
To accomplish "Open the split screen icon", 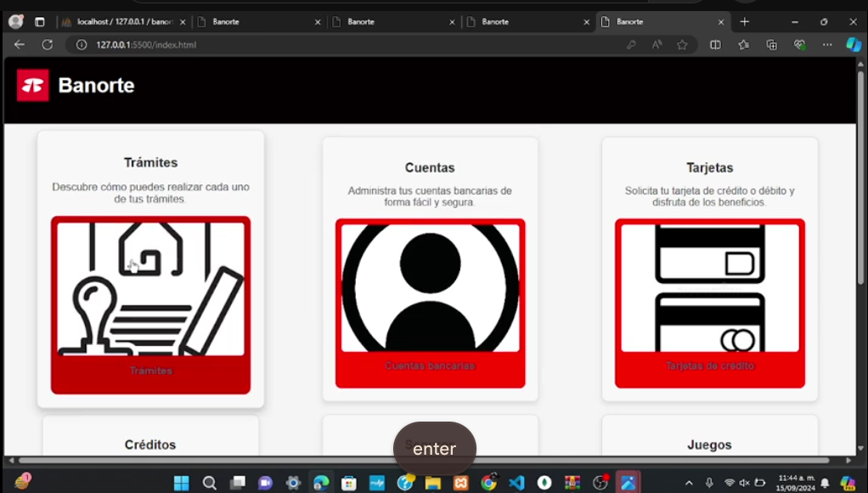I will (715, 45).
